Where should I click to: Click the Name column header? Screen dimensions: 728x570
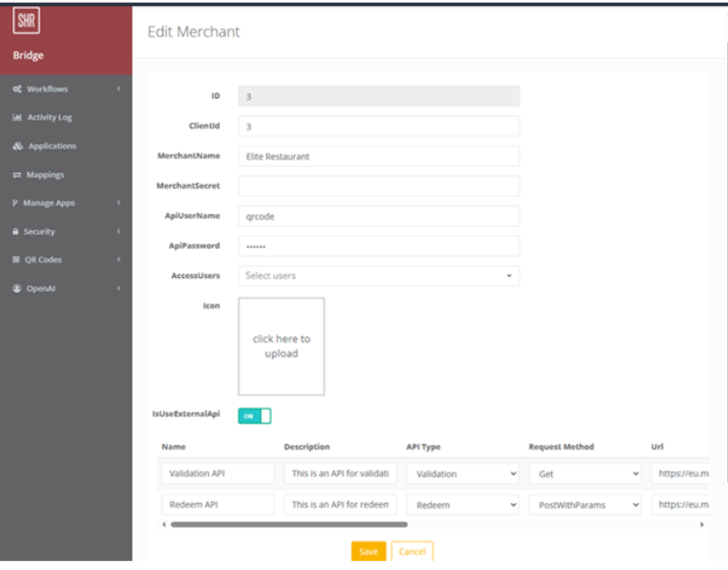174,447
